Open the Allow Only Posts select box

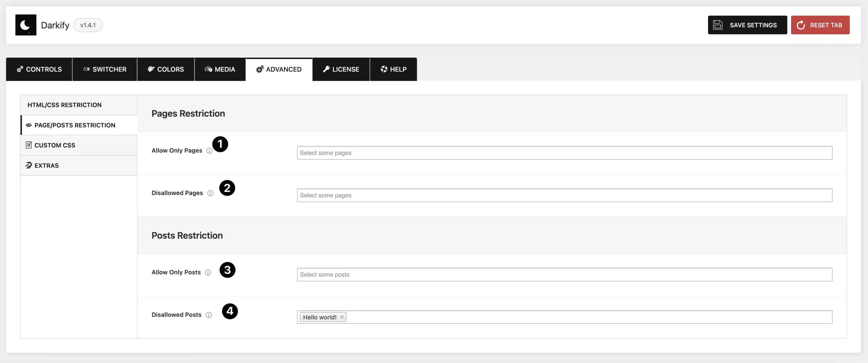point(564,275)
